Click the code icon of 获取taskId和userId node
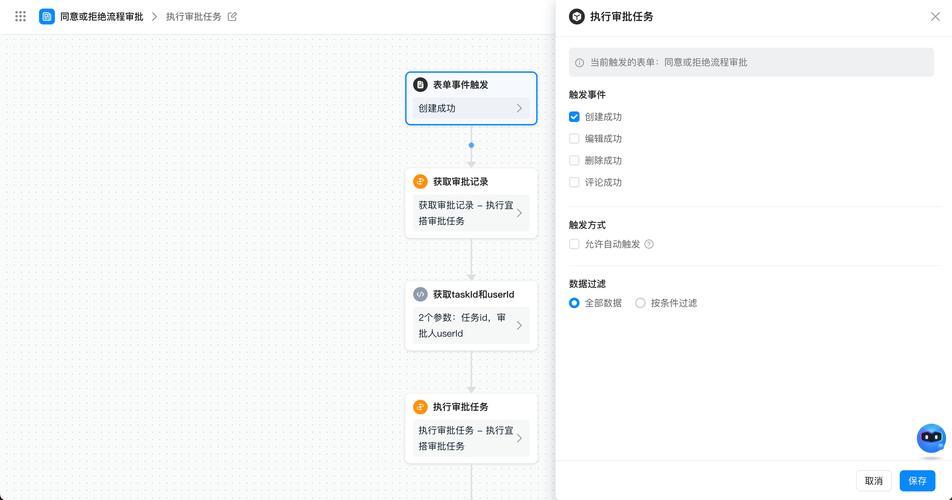Image resolution: width=952 pixels, height=500 pixels. tap(420, 294)
